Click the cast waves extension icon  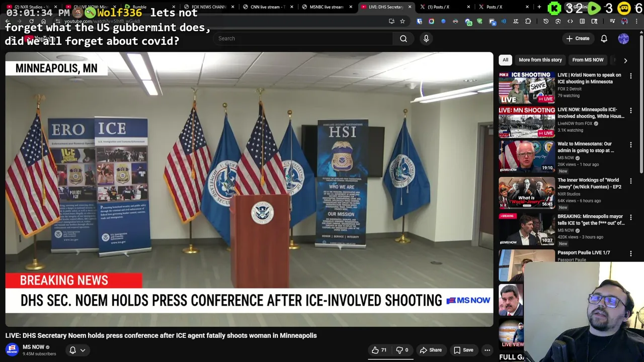504,21
